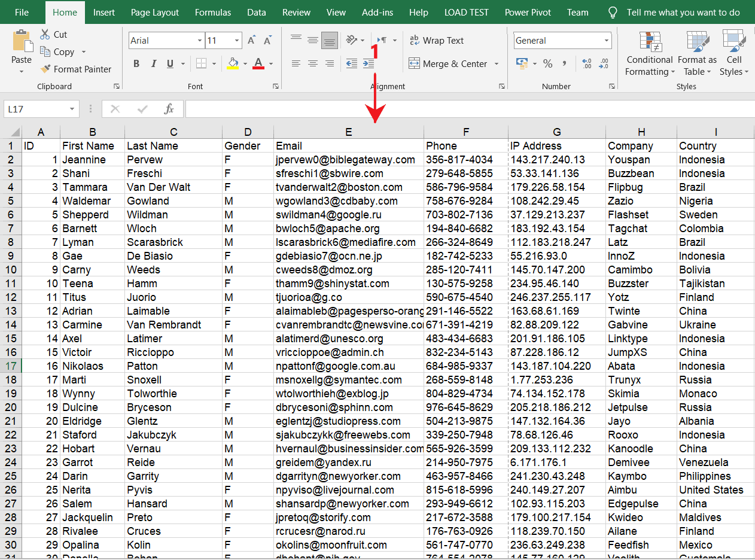Increase the font size

pyautogui.click(x=252, y=41)
